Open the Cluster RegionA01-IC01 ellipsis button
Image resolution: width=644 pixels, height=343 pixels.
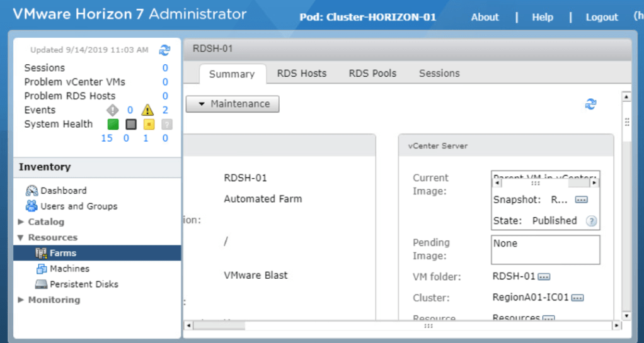coord(577,298)
